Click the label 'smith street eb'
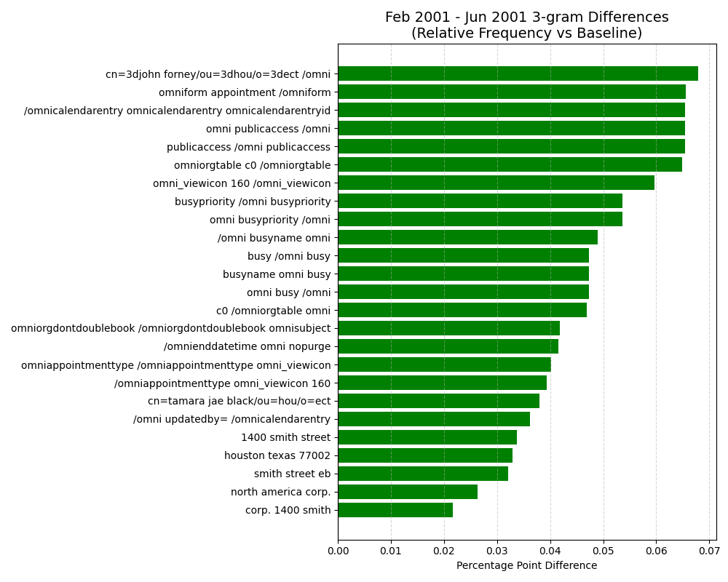 pyautogui.click(x=293, y=474)
